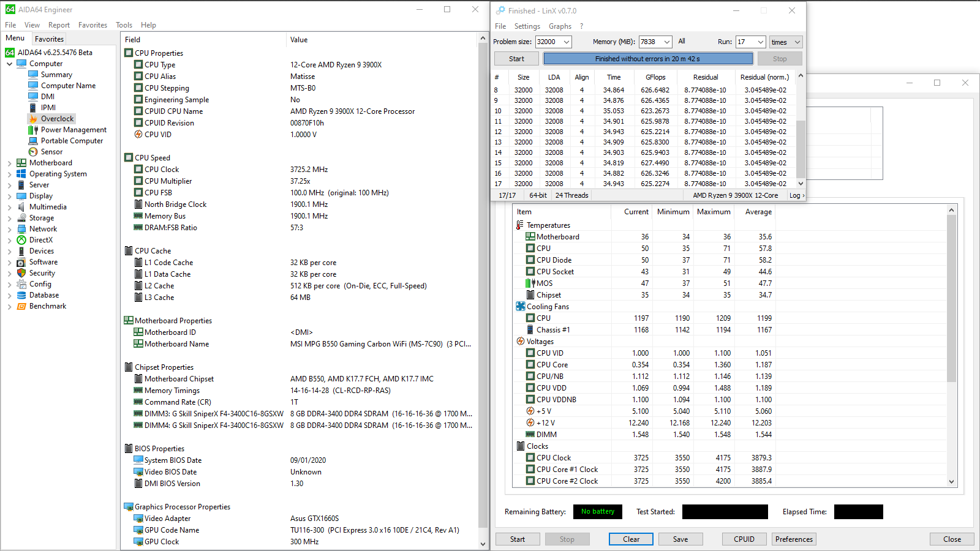Click the Clocks group icon
Image resolution: width=980 pixels, height=551 pixels.
(521, 446)
